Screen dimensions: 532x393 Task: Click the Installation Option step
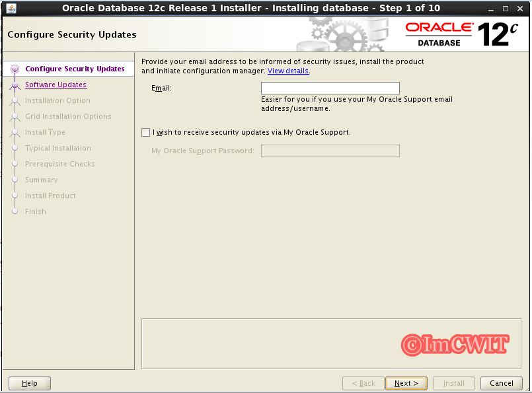(x=57, y=100)
